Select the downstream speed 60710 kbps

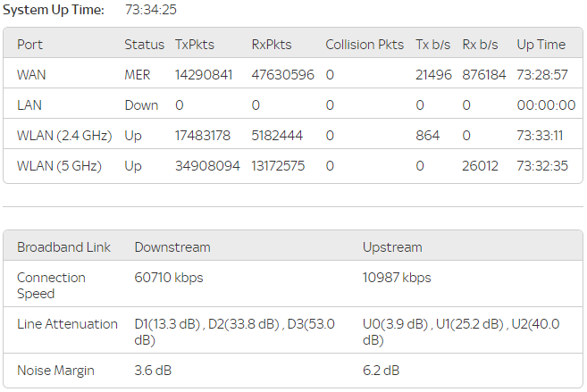click(x=169, y=278)
